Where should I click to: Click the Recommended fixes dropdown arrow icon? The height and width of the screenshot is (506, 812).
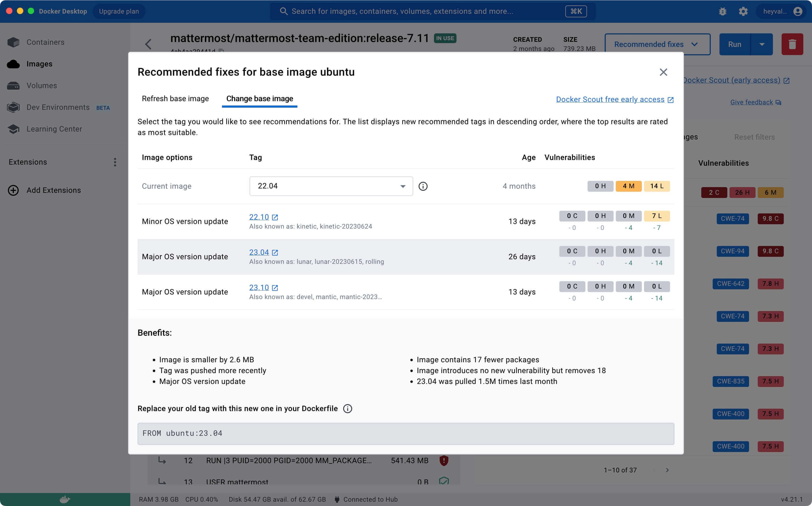point(695,44)
